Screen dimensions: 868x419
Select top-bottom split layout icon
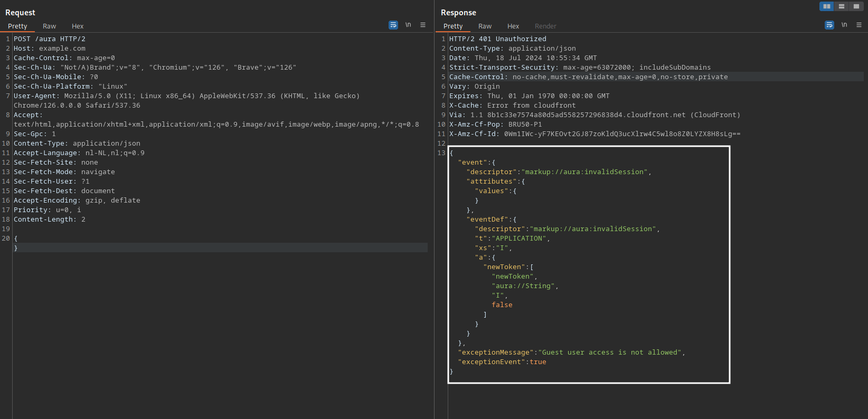842,6
